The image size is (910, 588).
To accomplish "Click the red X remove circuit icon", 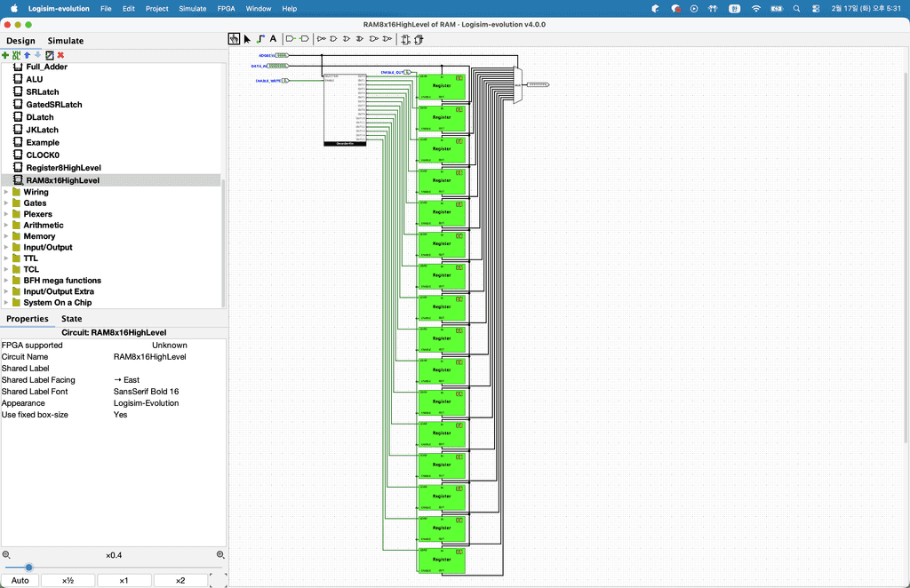I will click(x=61, y=55).
